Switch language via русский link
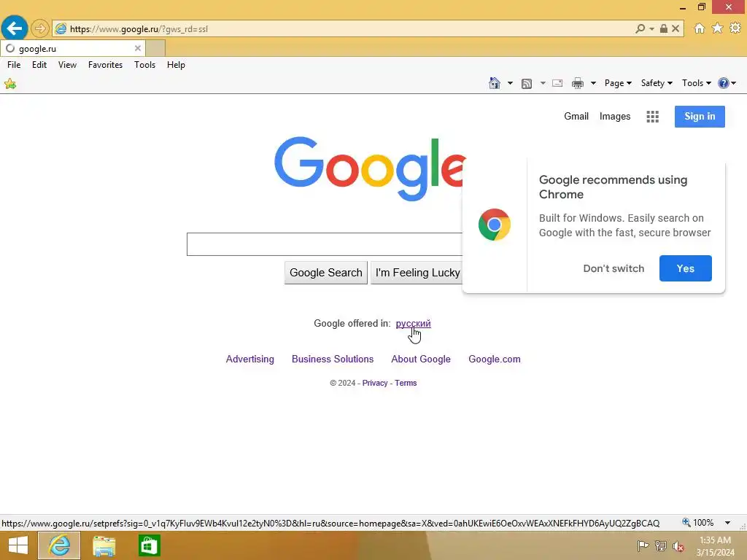 [x=413, y=324]
